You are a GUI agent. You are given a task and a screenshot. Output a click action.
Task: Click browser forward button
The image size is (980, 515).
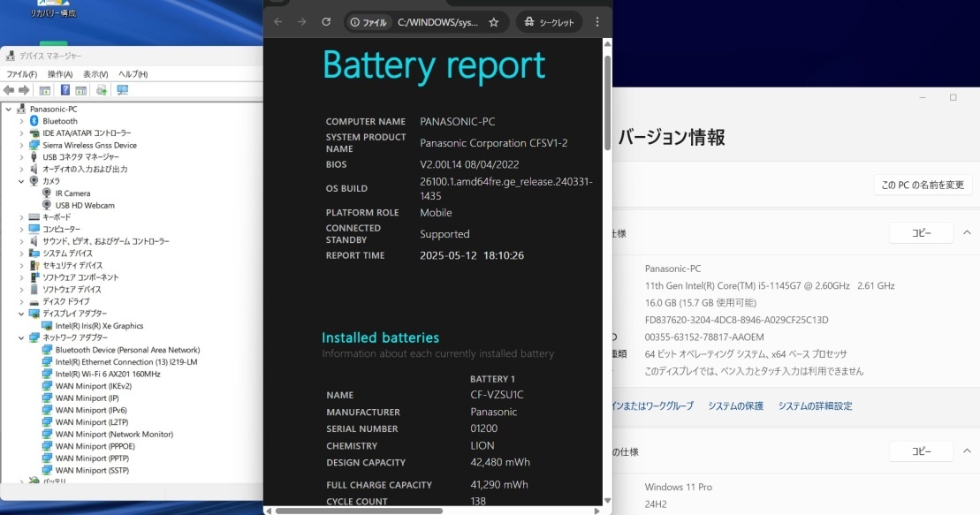pyautogui.click(x=302, y=22)
